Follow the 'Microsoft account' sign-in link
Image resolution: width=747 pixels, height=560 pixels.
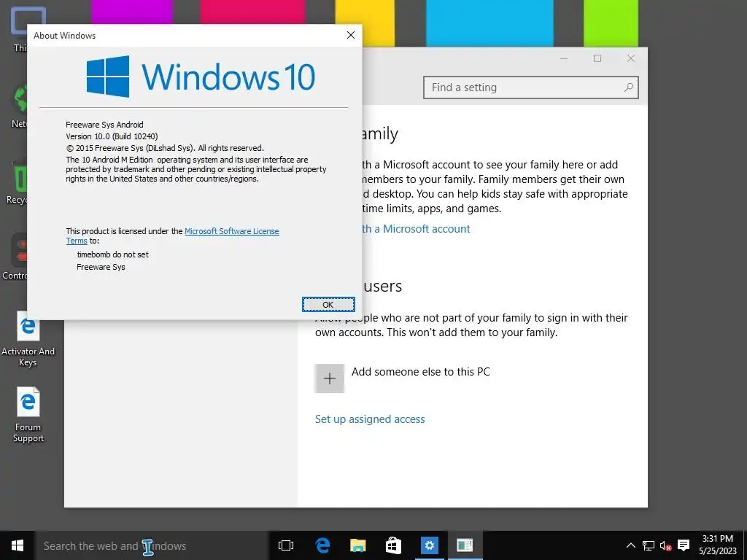point(416,229)
